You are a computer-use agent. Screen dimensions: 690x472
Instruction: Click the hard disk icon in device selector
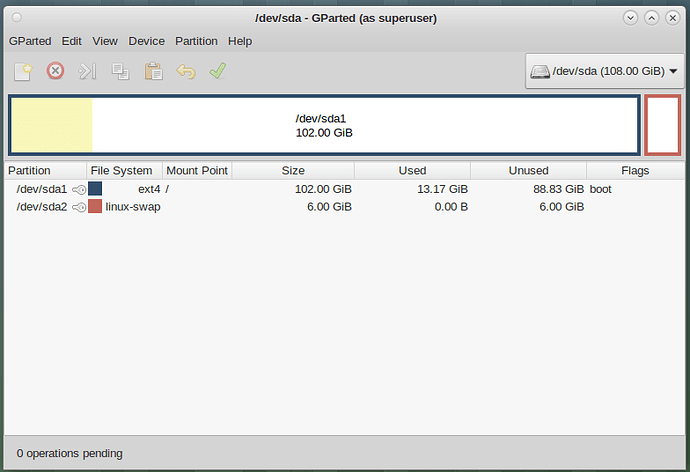[x=540, y=71]
